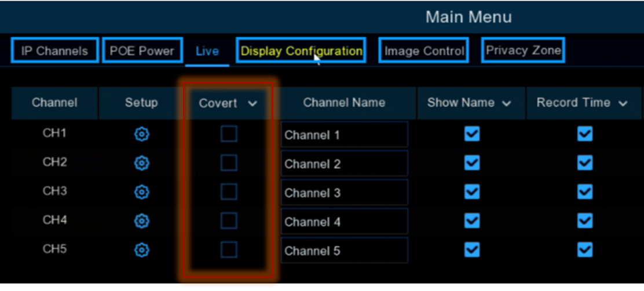Open setup gear for CH5
The height and width of the screenshot is (291, 644).
click(x=142, y=250)
